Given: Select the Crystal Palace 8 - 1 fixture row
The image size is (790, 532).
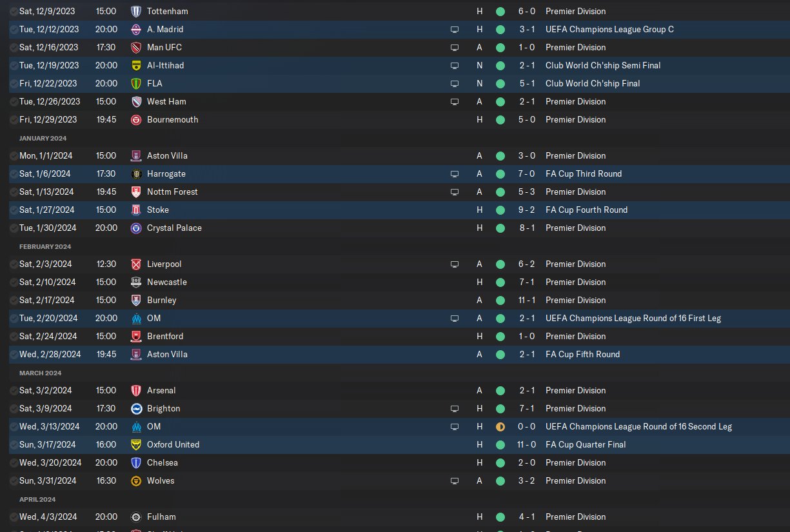Looking at the screenshot, I should pyautogui.click(x=322, y=228).
